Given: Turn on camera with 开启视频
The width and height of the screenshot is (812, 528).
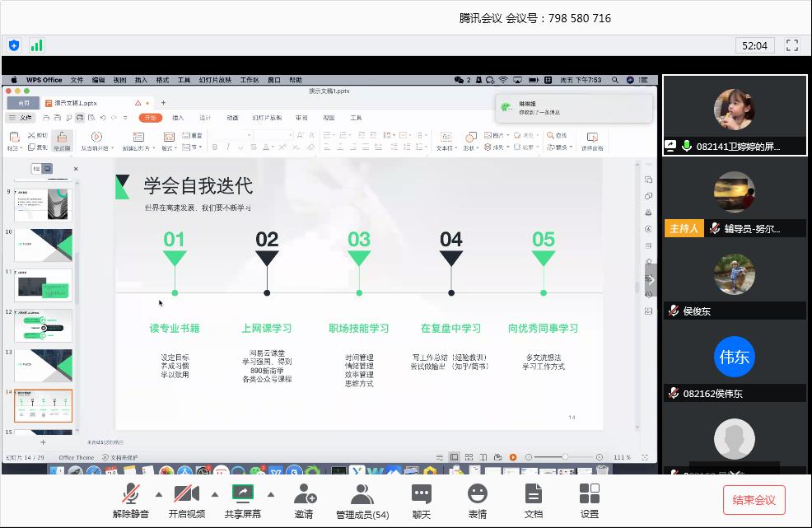Looking at the screenshot, I should coord(187,500).
